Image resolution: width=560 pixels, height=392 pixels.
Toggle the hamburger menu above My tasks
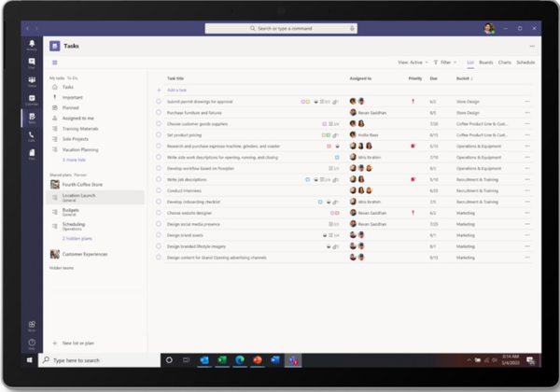pos(55,63)
